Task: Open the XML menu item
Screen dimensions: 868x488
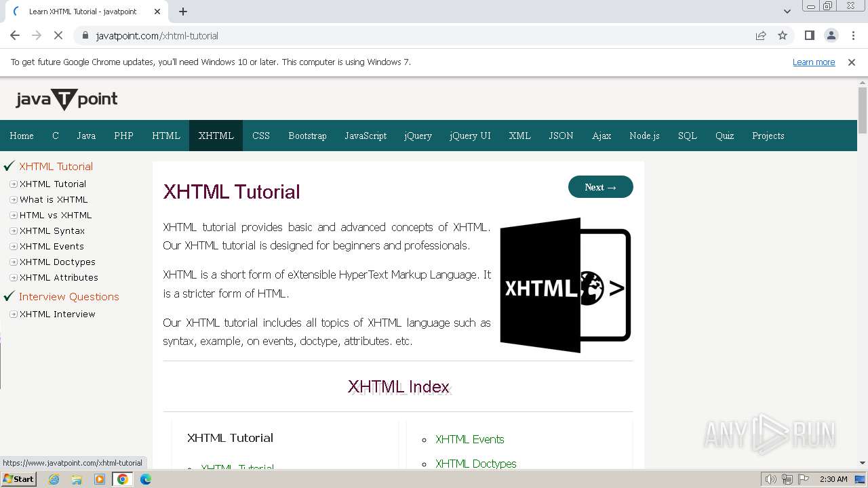Action: tap(520, 136)
